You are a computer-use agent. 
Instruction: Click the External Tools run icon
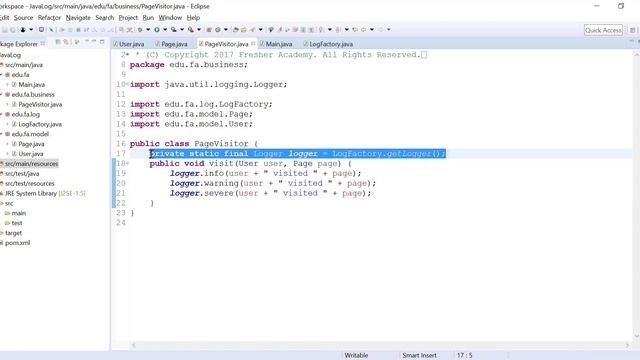191,29
